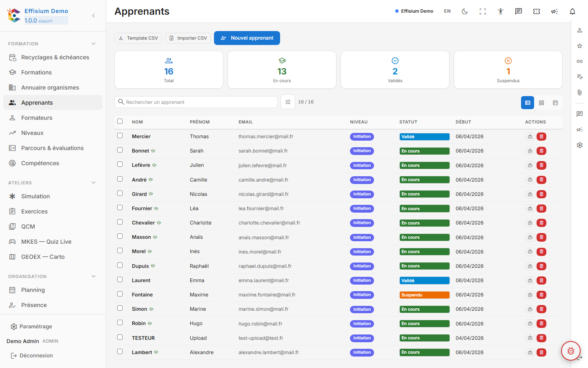Open accessibility options icon
The width and height of the screenshot is (588, 368).
(501, 11)
